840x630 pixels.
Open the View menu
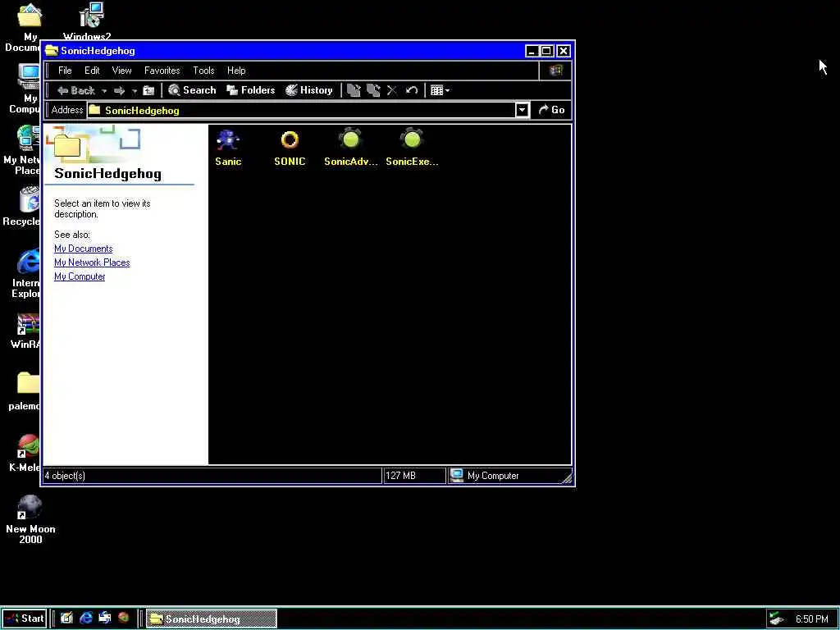tap(121, 71)
